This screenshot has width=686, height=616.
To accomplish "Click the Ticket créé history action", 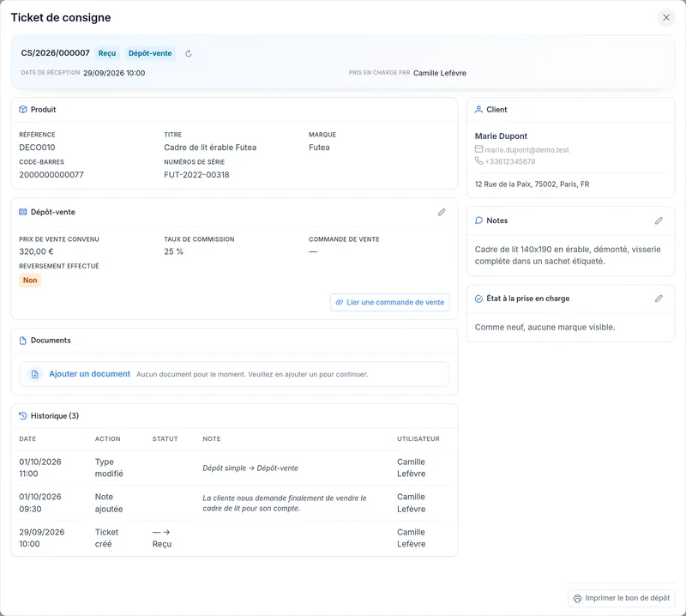I will [106, 538].
